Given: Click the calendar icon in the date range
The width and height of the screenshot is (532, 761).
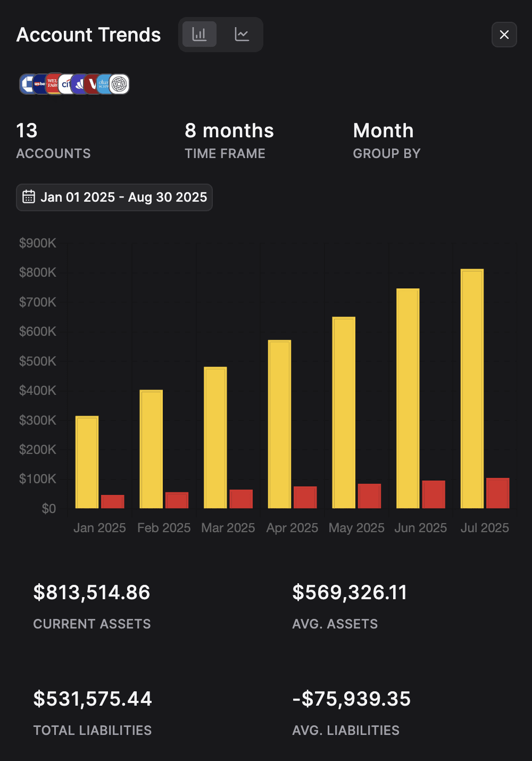Looking at the screenshot, I should tap(29, 196).
